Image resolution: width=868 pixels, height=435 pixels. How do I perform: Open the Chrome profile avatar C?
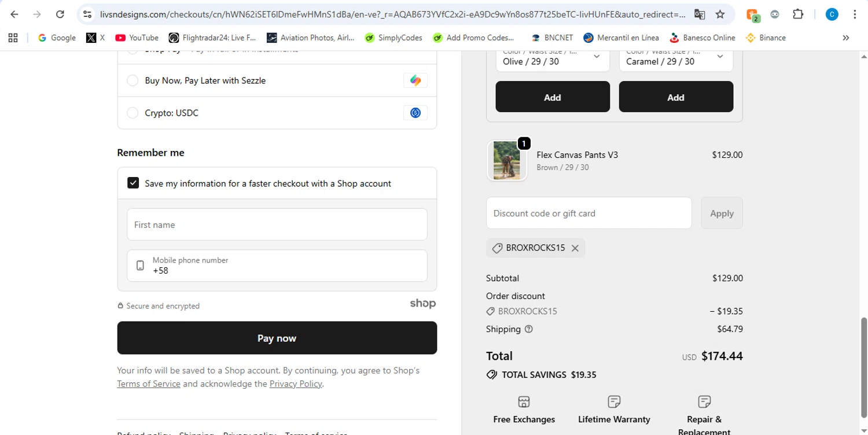pyautogui.click(x=832, y=14)
